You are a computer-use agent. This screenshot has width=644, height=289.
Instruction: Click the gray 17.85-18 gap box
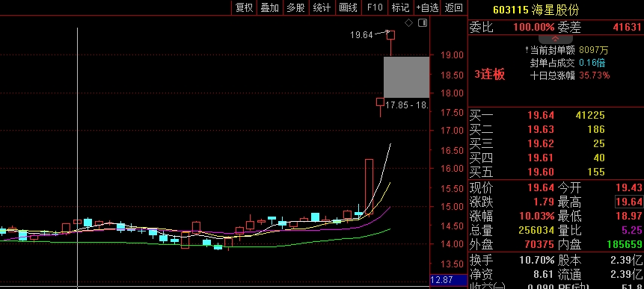pos(406,77)
